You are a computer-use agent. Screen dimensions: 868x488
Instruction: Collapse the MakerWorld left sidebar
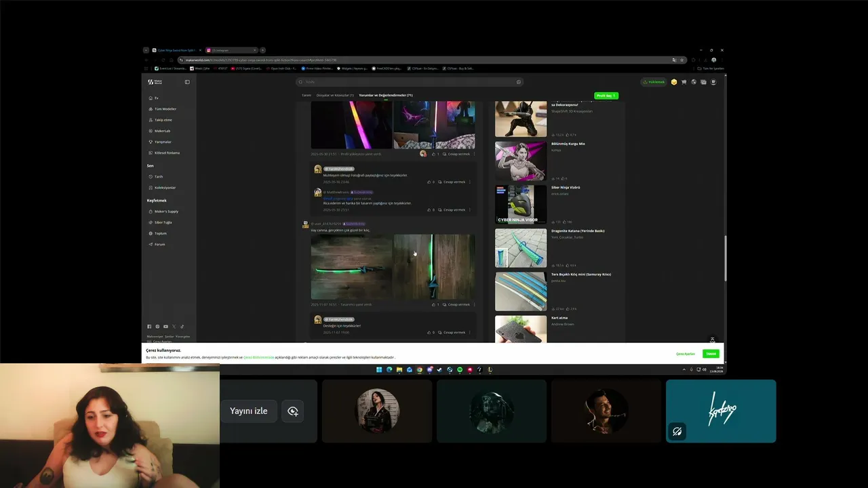tap(187, 82)
